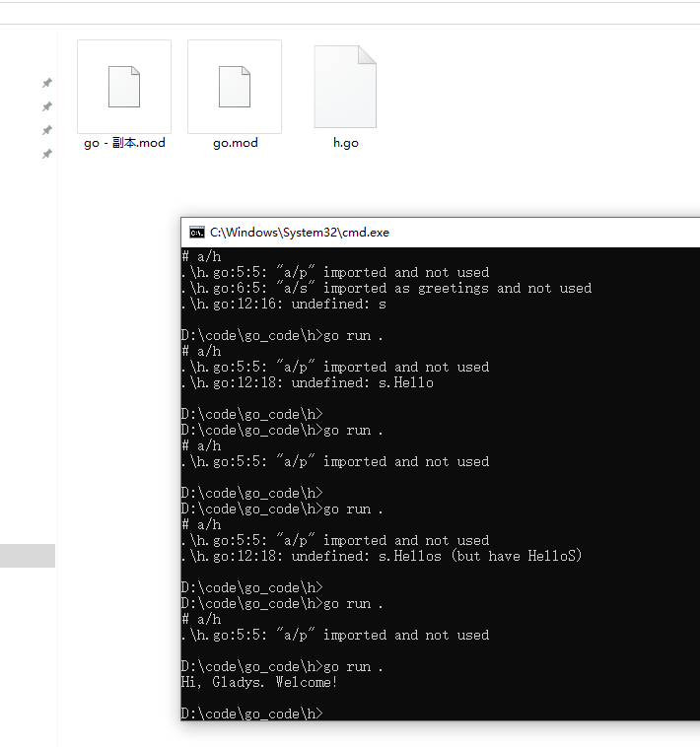Viewport: 700px width, 747px height.
Task: Click the final 'go run .' command line
Action: [282, 666]
